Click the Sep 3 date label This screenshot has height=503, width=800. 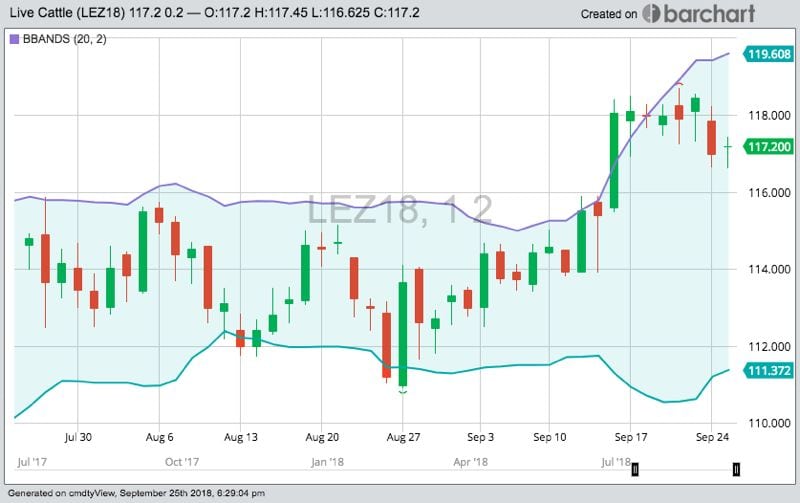pos(480,437)
